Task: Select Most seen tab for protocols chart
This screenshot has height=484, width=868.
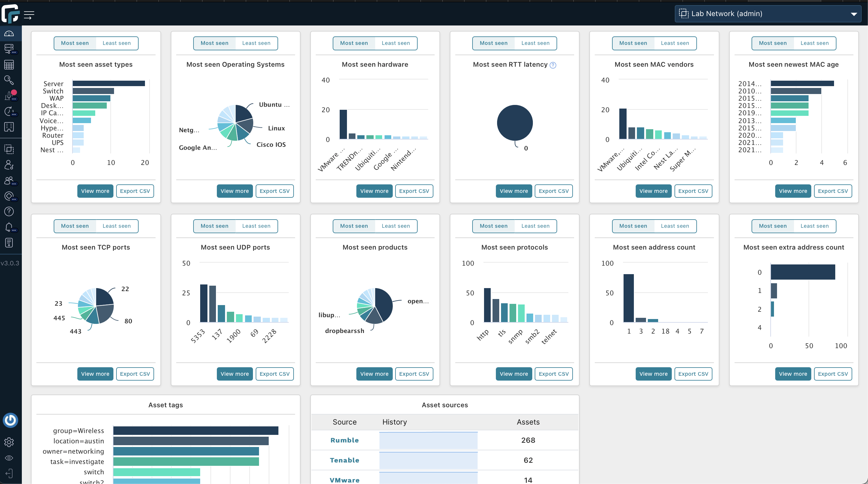Action: pyautogui.click(x=493, y=226)
